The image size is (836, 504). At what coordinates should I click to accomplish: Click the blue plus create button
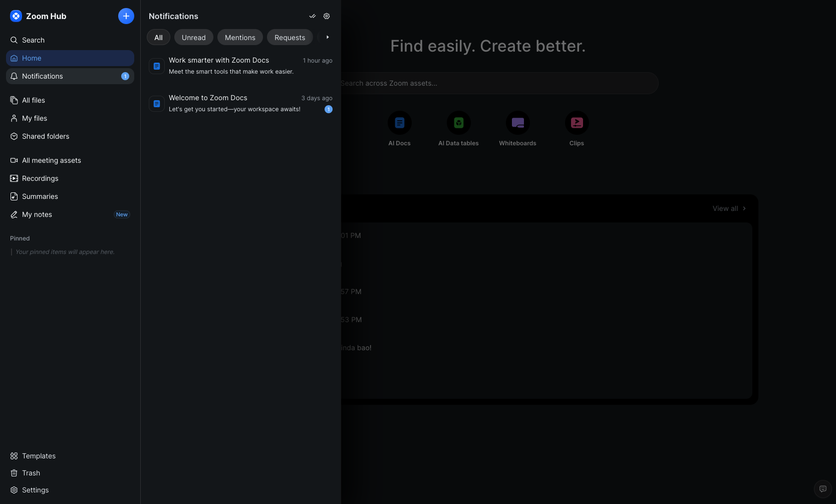click(126, 16)
